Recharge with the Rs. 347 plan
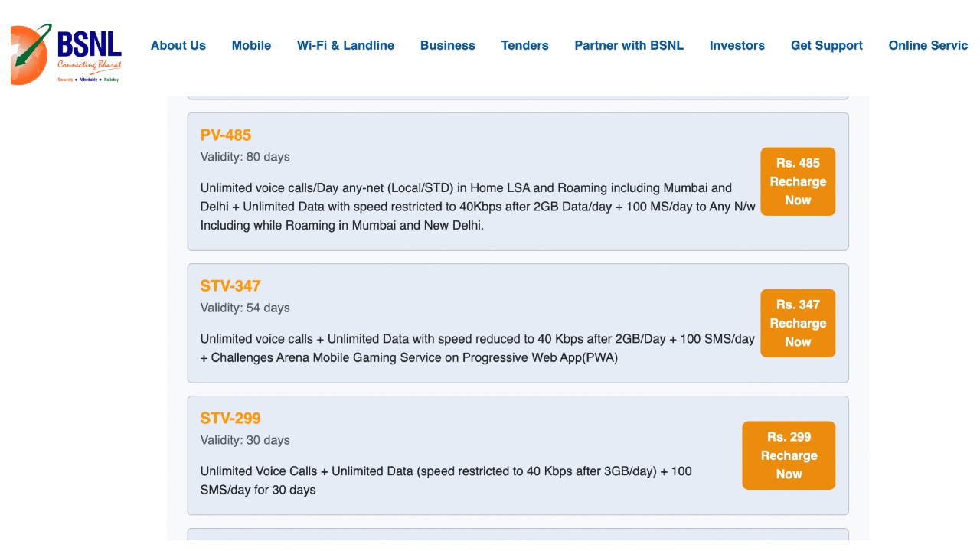 (x=797, y=323)
